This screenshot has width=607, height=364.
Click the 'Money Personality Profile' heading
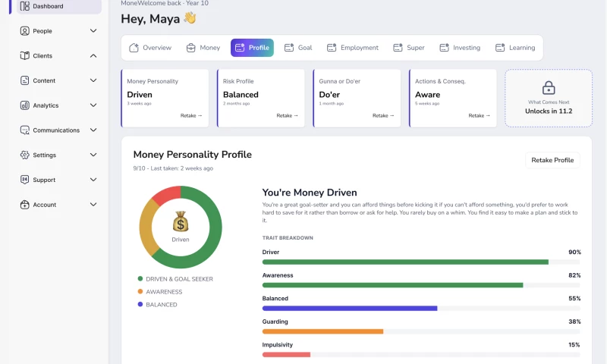tap(193, 155)
